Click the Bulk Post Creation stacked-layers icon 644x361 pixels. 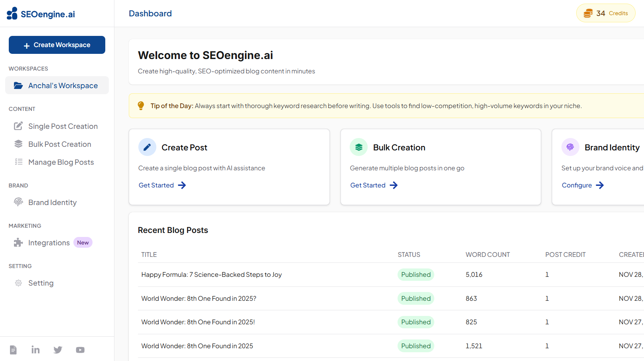[x=18, y=144]
